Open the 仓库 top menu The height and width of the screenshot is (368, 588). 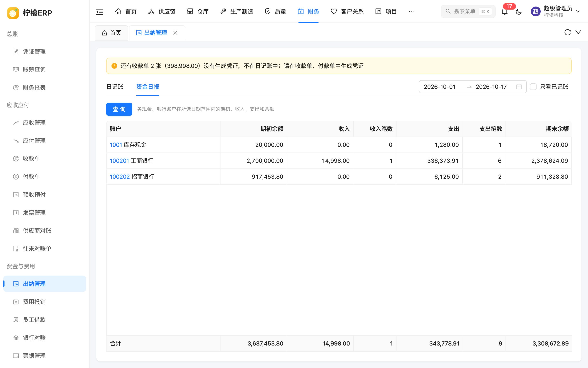pyautogui.click(x=198, y=11)
